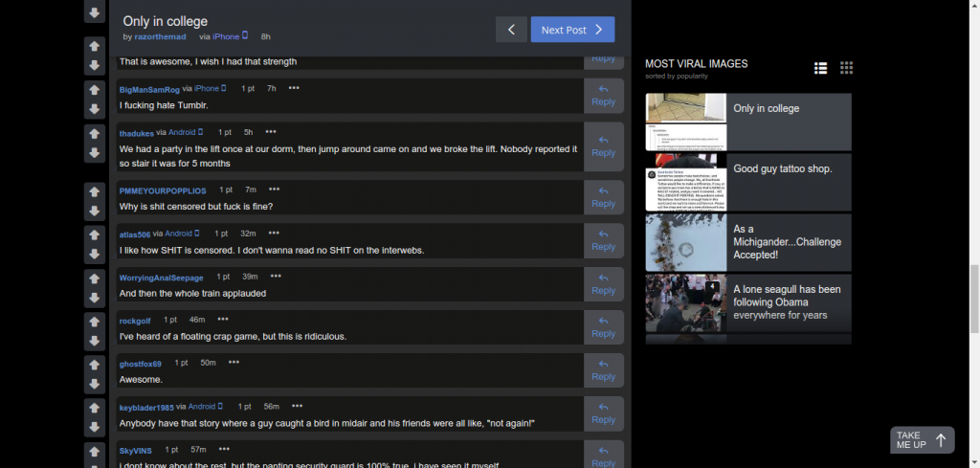
Task: Click the Next Post button
Action: [572, 30]
